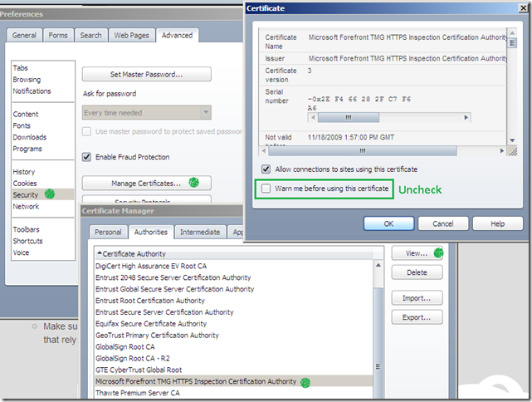
Task: Click certificate details scroll up arrow
Action: coord(512,33)
